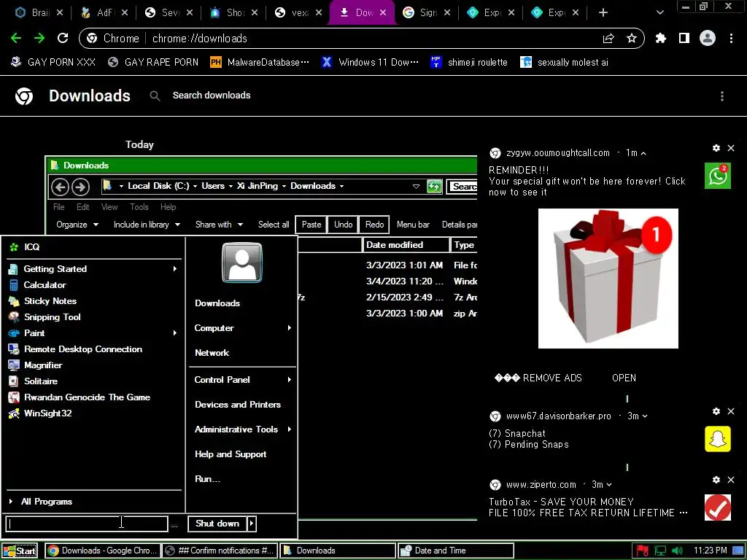Open the Downloads page more-actions menu
This screenshot has width=747, height=560.
pos(722,96)
